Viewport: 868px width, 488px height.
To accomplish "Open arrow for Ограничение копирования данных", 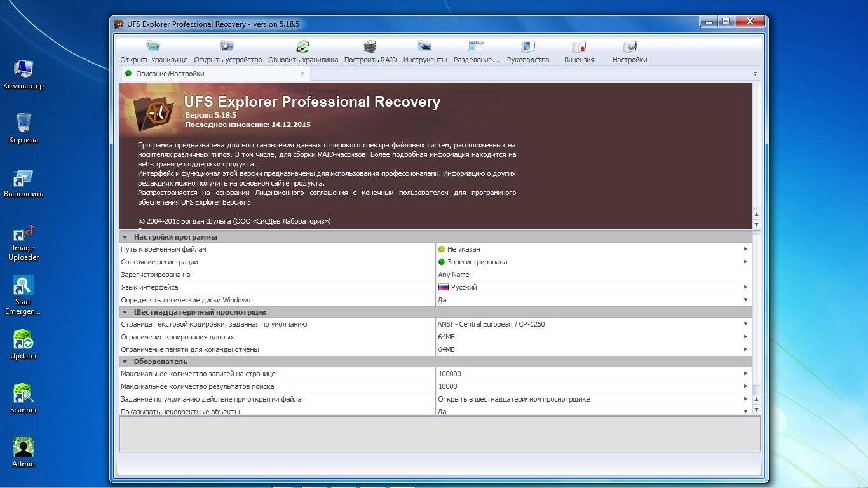I will point(746,337).
